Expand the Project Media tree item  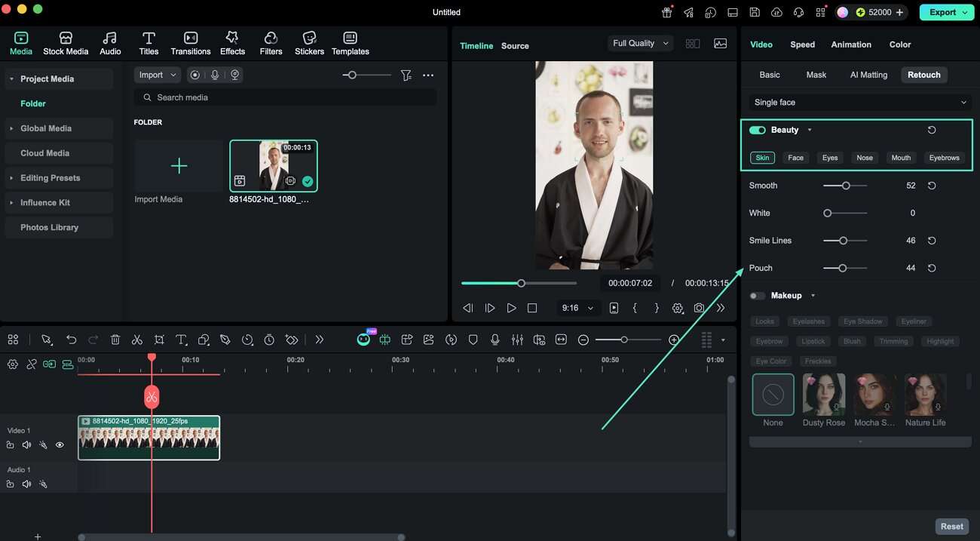11,79
